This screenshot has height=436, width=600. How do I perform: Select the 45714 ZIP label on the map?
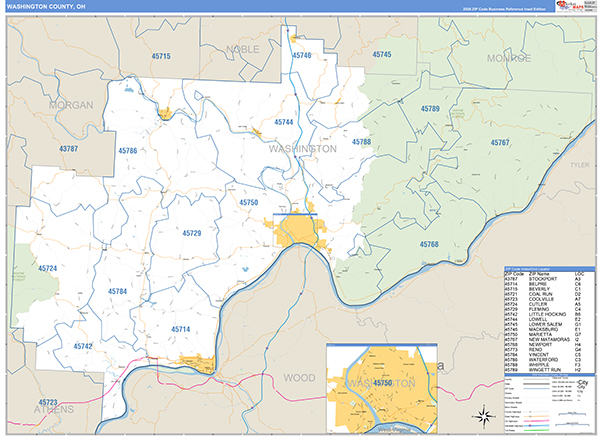(181, 329)
